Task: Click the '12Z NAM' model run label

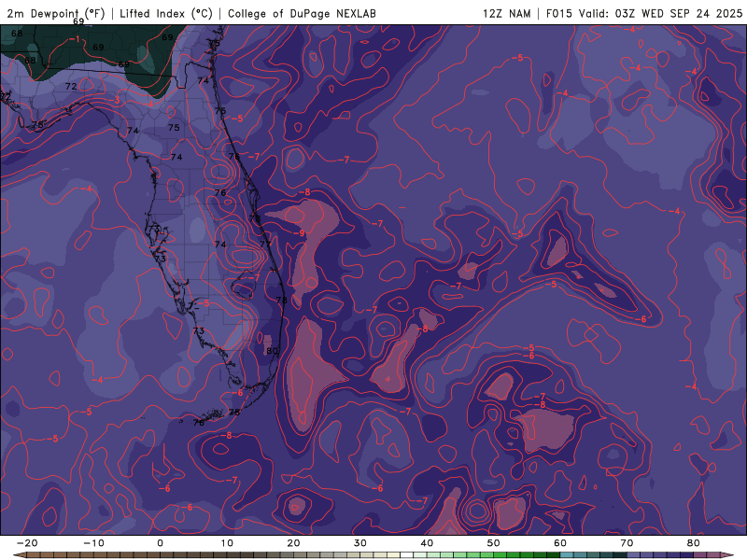Action: click(506, 13)
